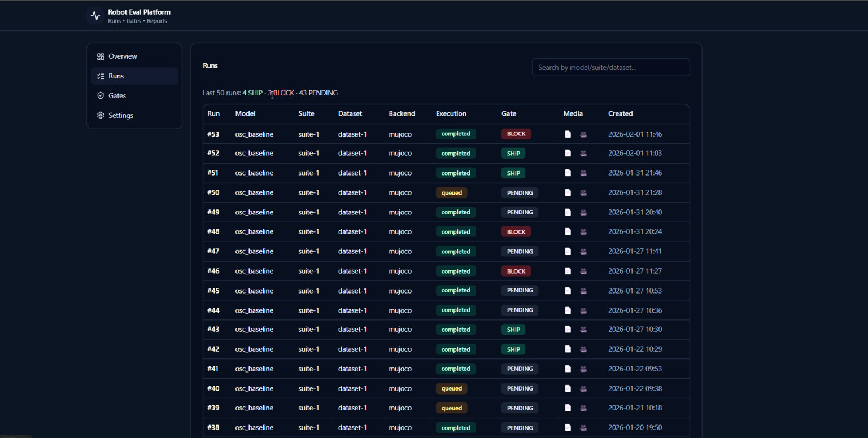The width and height of the screenshot is (868, 438).
Task: Click the BLOCK gate badge on run #53
Action: click(x=516, y=134)
